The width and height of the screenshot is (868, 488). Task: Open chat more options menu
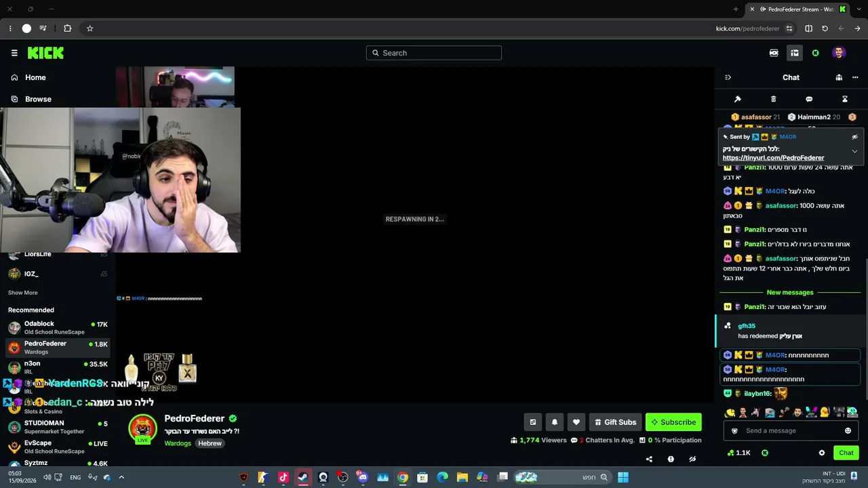point(855,77)
